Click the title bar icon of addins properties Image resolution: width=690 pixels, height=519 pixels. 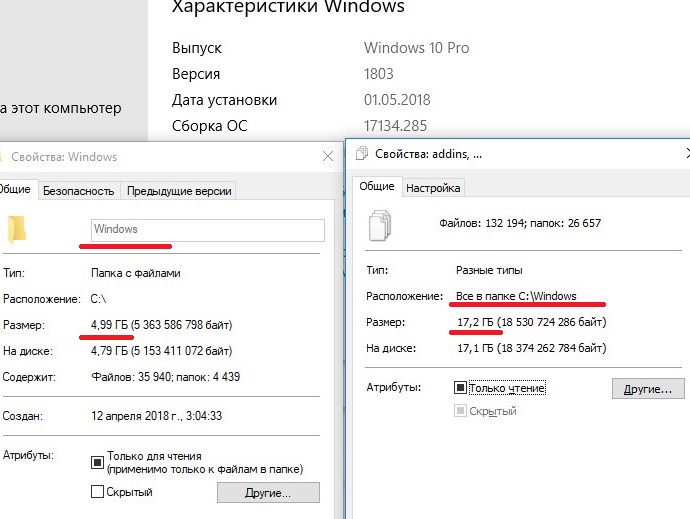(x=361, y=154)
